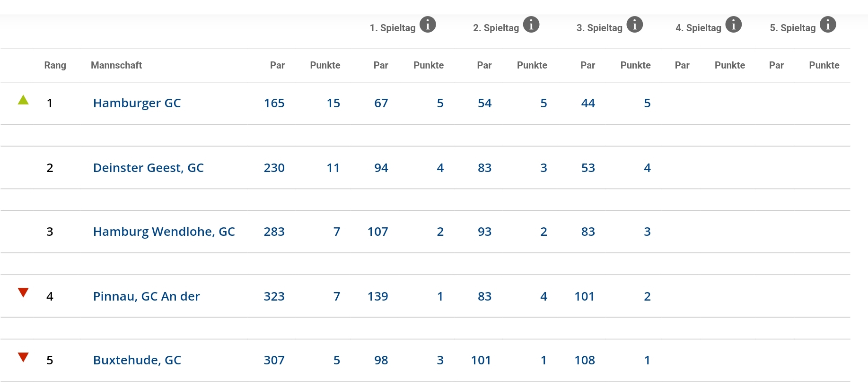Click Deinster Geest total points 11
Viewport: 868px width, 388px height.
[333, 168]
